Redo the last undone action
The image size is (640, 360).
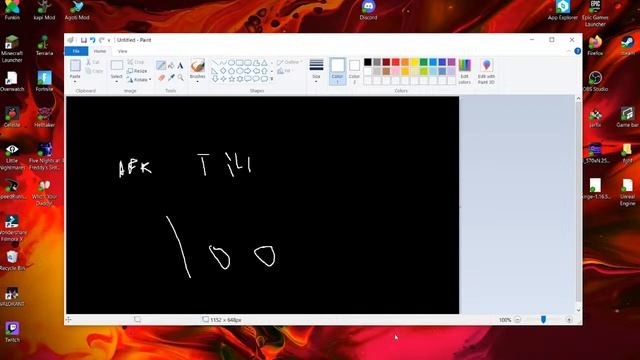[x=102, y=40]
